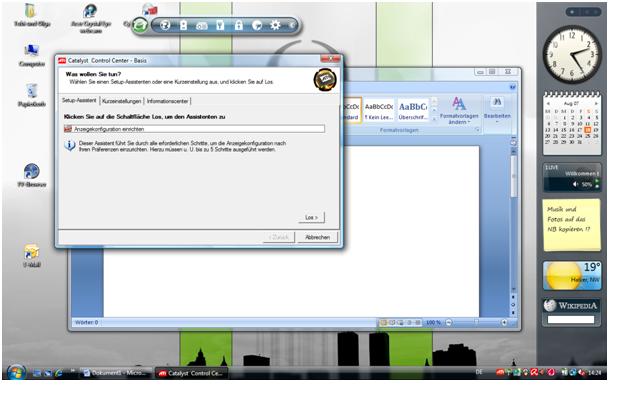This screenshot has height=400, width=640.
Task: Click the key-shaped icon in the Acer toolbar
Action: (220, 25)
